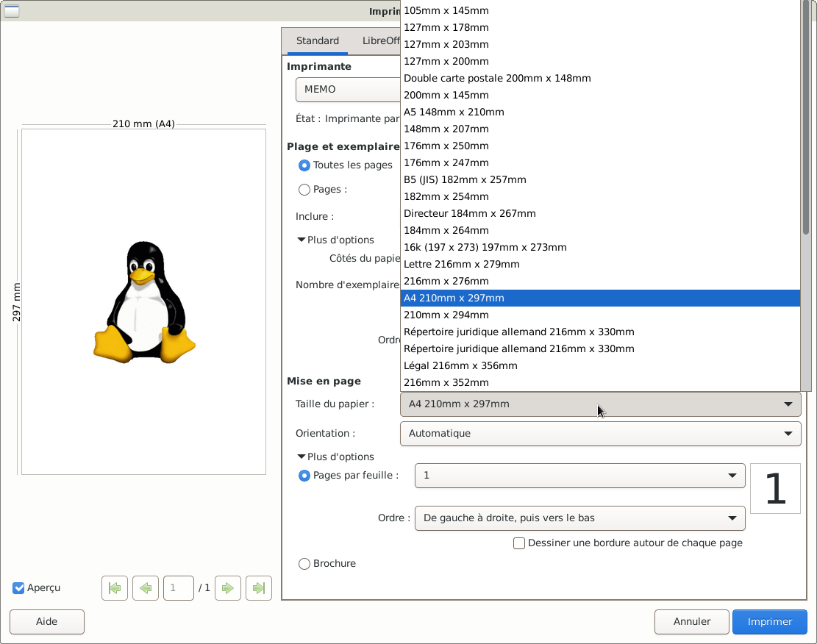This screenshot has height=644, width=817.
Task: Open the MEMO printer dropdown
Action: coord(348,90)
